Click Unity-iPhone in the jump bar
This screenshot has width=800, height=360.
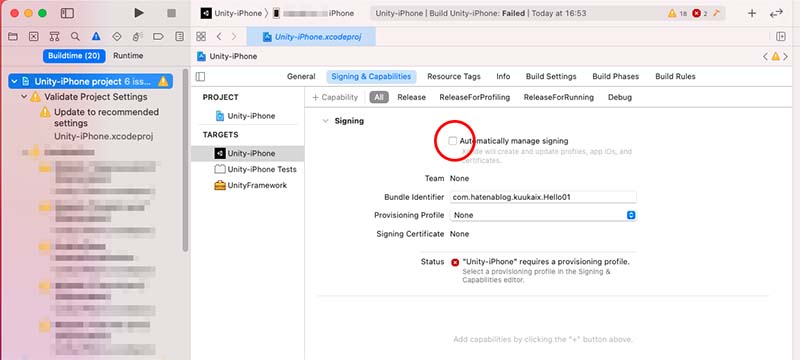(x=227, y=56)
